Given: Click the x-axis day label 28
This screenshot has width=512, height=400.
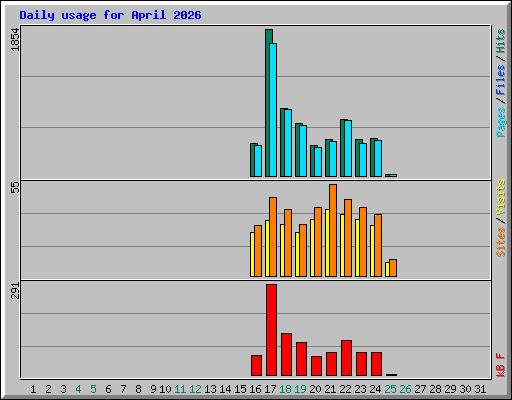Looking at the screenshot, I should point(435,389).
